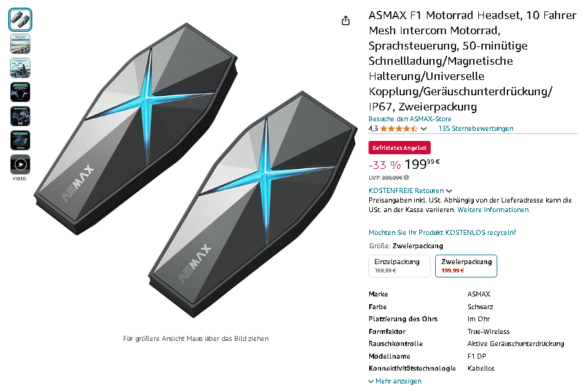This screenshot has width=588, height=386.
Task: Select the first product thumbnail
Action: point(20,20)
